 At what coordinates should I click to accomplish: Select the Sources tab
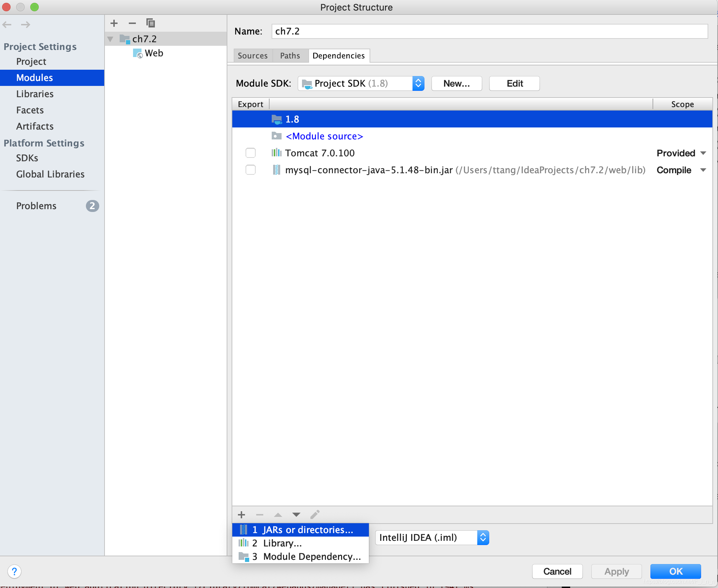[253, 55]
